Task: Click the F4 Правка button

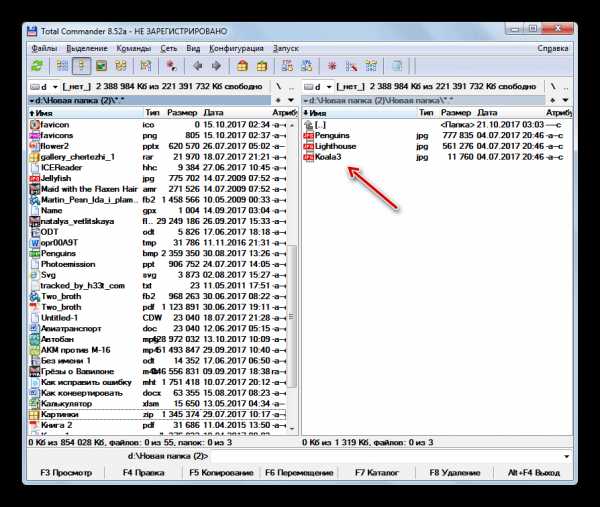Action: [x=143, y=473]
